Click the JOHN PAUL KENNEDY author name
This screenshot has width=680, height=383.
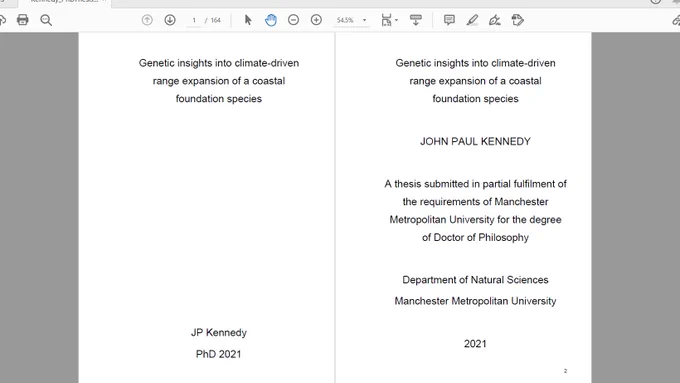tap(475, 141)
